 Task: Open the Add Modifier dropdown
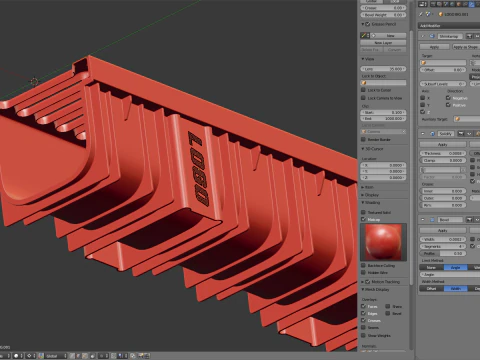pyautogui.click(x=449, y=26)
